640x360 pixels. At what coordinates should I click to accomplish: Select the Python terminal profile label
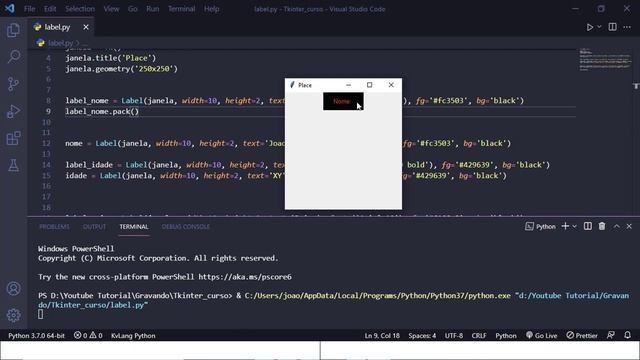[x=540, y=227]
